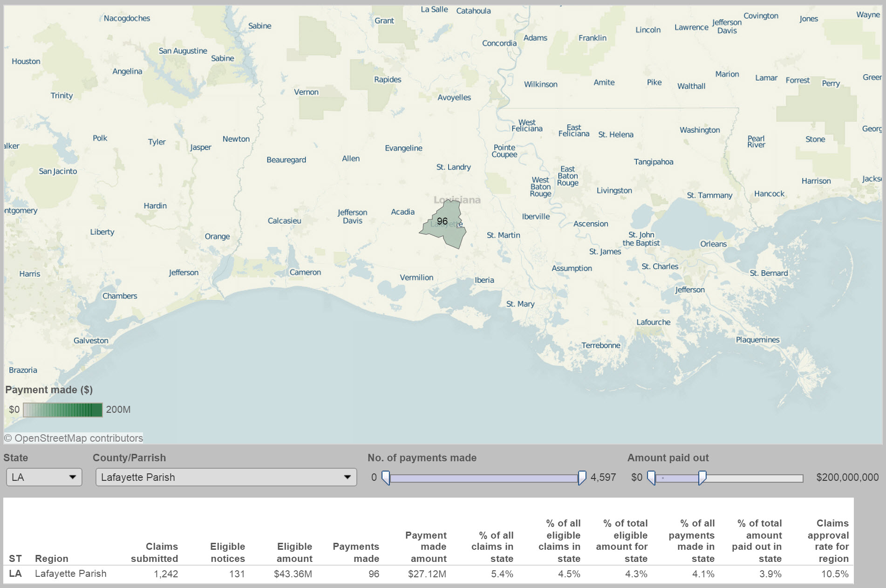This screenshot has width=886, height=588.
Task: Select the 3.9% amount paid out value
Action: pos(770,574)
